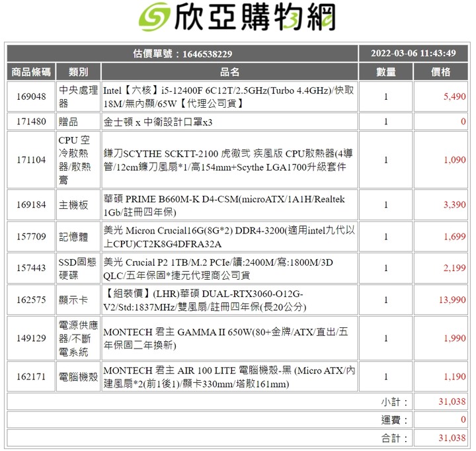Select barcode 162575
This screenshot has width=476, height=451.
click(31, 300)
